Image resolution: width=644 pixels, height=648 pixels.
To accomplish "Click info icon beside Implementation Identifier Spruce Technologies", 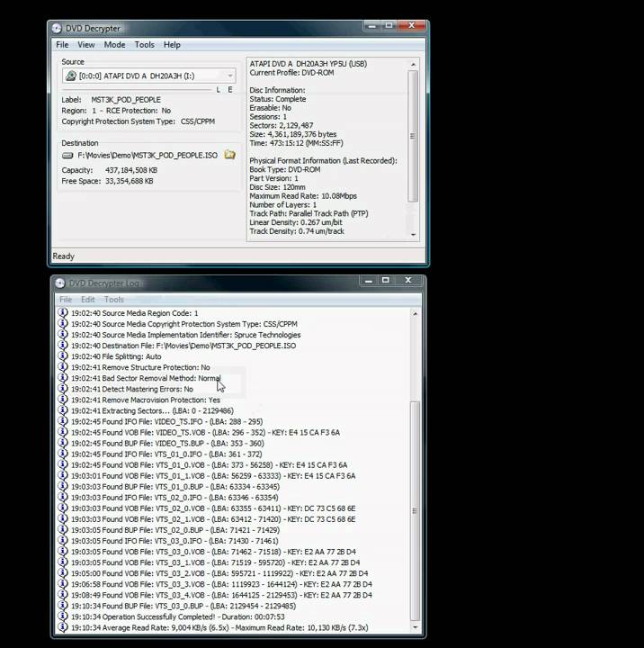I will [x=63, y=334].
